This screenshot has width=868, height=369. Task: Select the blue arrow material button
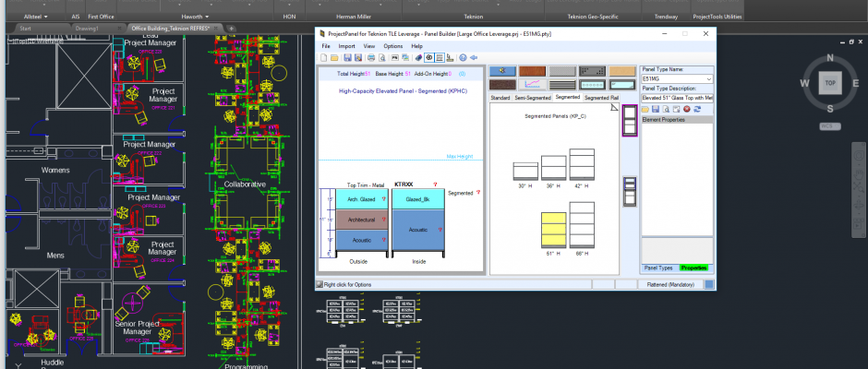(x=502, y=71)
